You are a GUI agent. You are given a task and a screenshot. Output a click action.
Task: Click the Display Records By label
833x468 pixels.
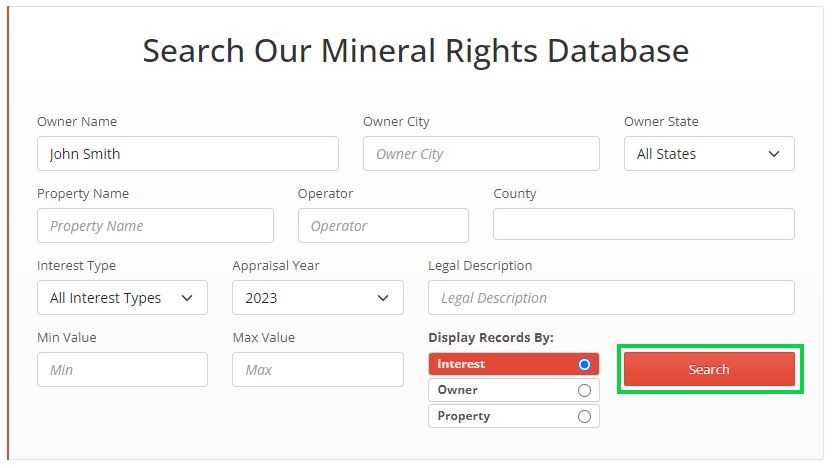[490, 338]
